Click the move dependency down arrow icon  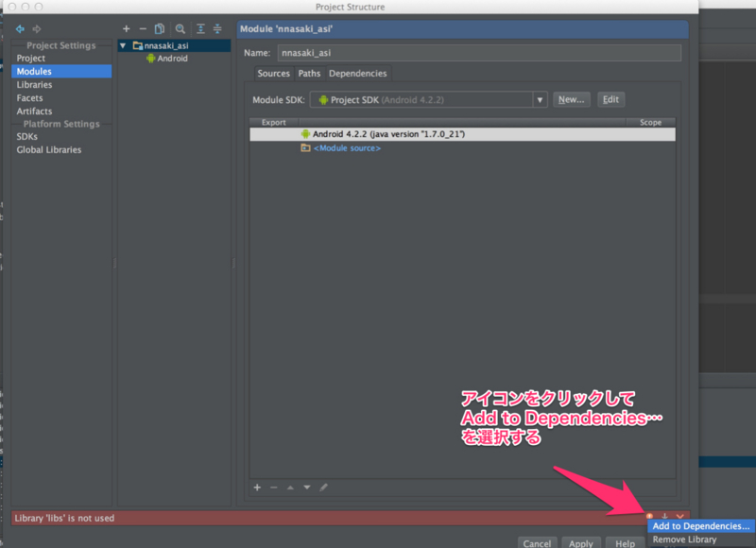tap(305, 488)
